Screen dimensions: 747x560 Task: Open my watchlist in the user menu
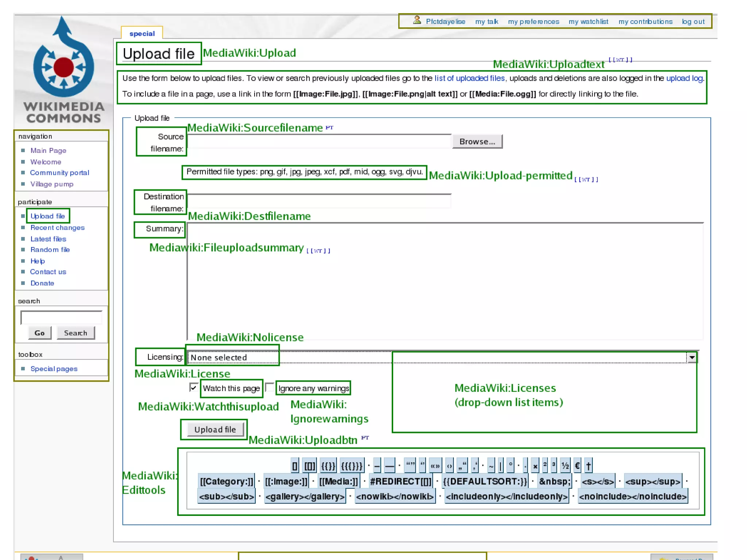point(588,22)
